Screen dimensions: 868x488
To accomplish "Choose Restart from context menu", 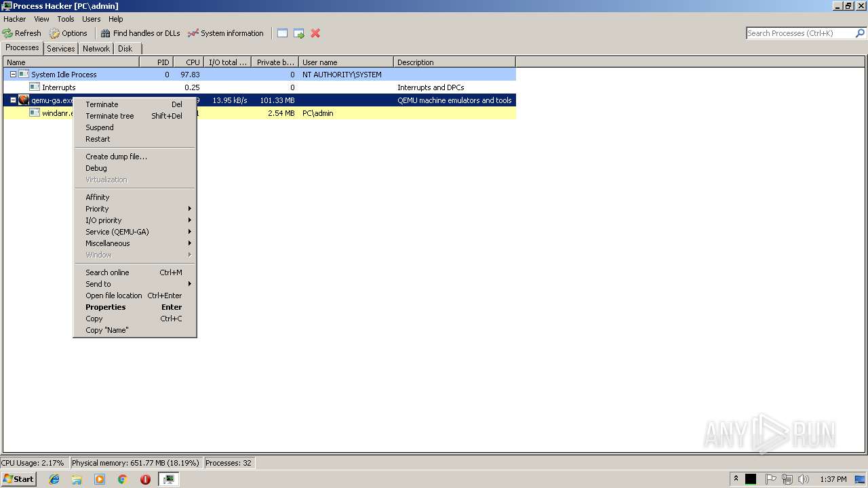I will click(x=135, y=139).
